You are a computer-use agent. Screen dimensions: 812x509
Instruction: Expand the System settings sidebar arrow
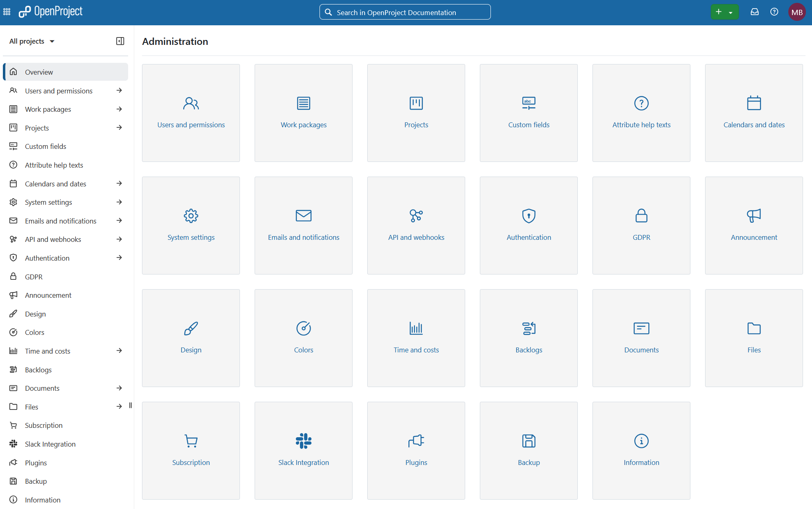[119, 202]
